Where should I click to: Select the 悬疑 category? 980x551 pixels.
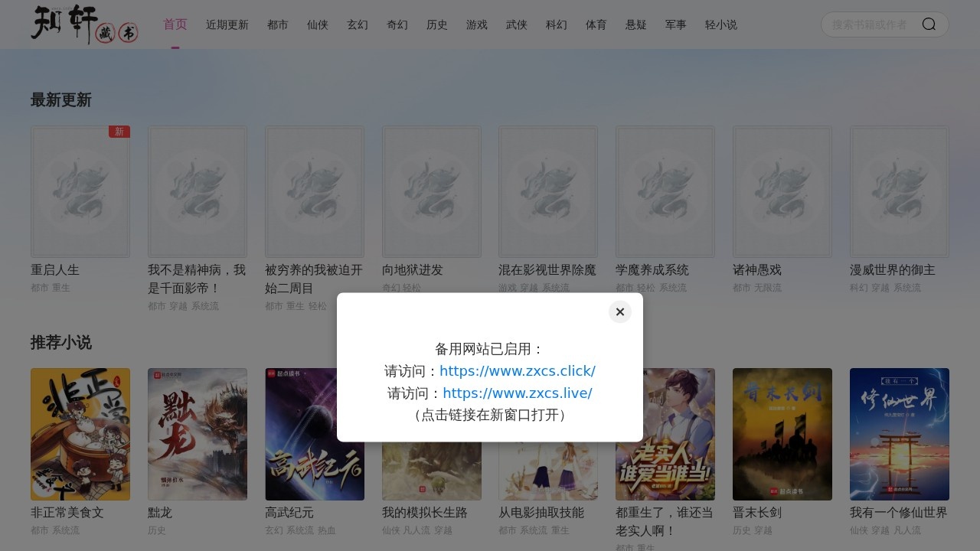pos(636,24)
